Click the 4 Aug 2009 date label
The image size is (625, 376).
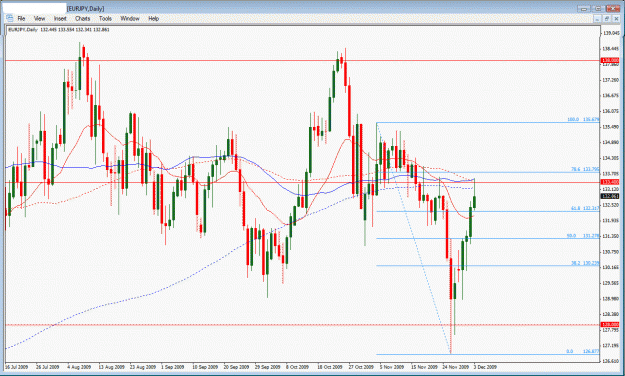click(x=79, y=367)
